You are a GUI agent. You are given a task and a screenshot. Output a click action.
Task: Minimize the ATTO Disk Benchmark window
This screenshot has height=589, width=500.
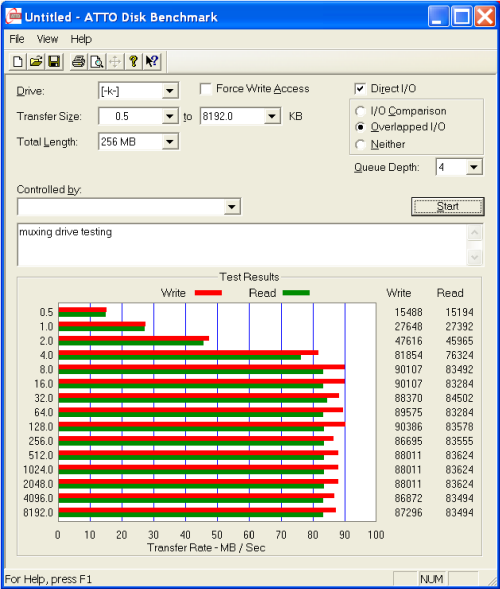pyautogui.click(x=438, y=17)
